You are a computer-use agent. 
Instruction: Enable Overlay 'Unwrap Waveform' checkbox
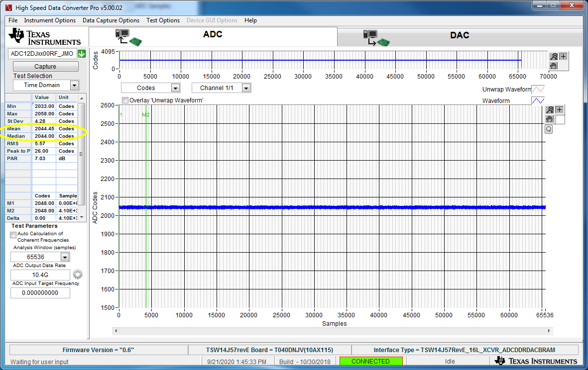click(125, 100)
